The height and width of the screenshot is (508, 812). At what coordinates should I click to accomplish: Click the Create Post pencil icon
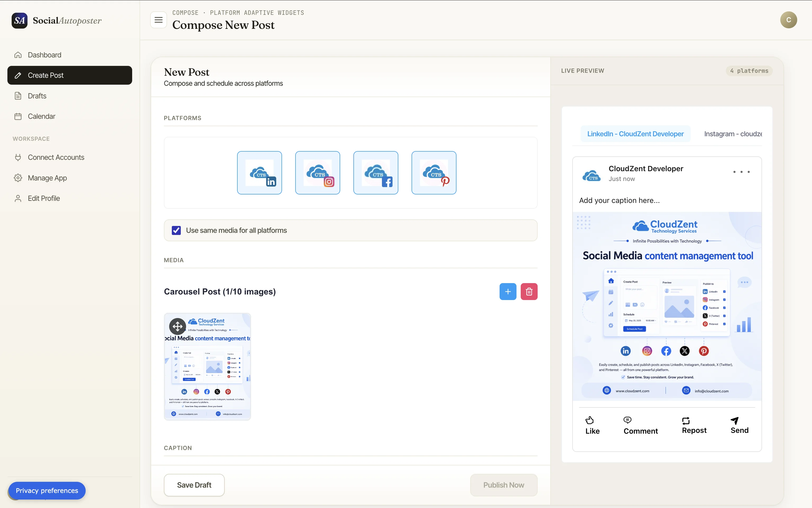pyautogui.click(x=18, y=75)
